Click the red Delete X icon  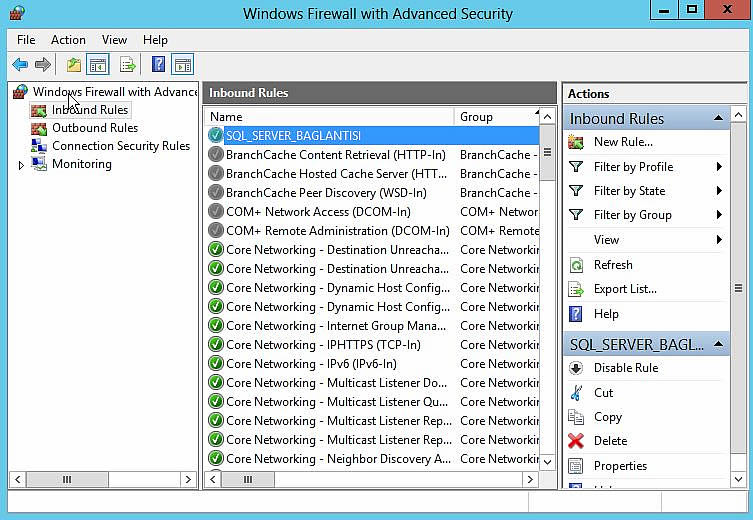(576, 441)
